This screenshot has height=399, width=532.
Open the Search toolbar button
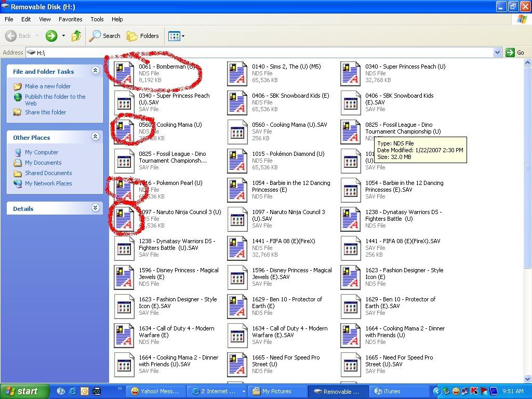click(105, 36)
